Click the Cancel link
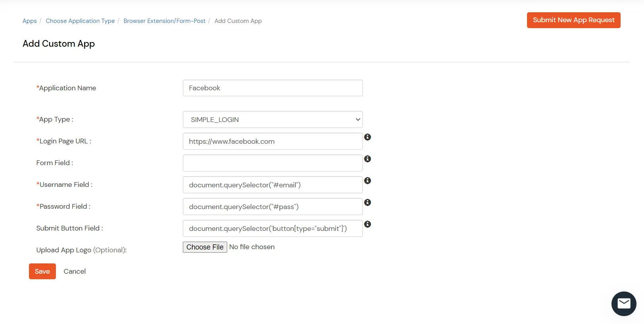 [x=75, y=271]
